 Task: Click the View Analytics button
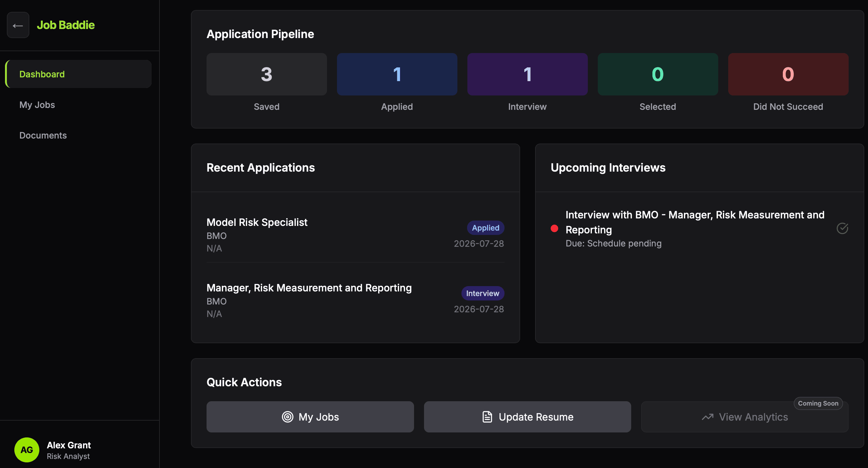745,417
